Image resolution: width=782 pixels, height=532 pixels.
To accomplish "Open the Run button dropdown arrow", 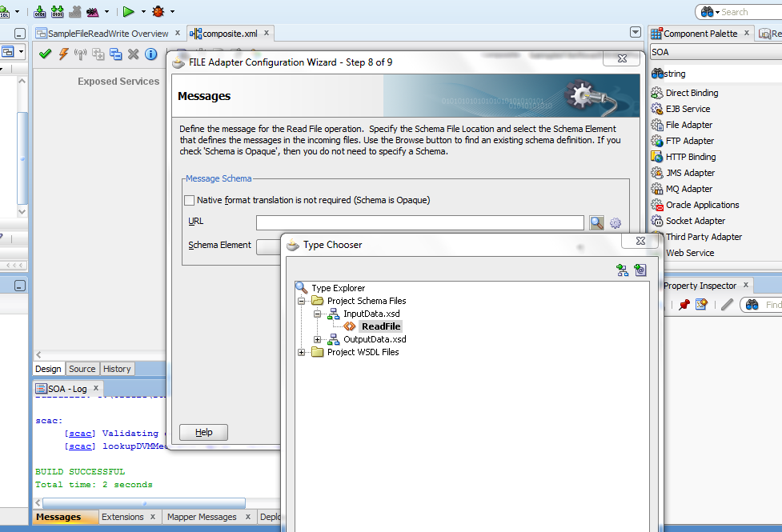I will pos(143,11).
